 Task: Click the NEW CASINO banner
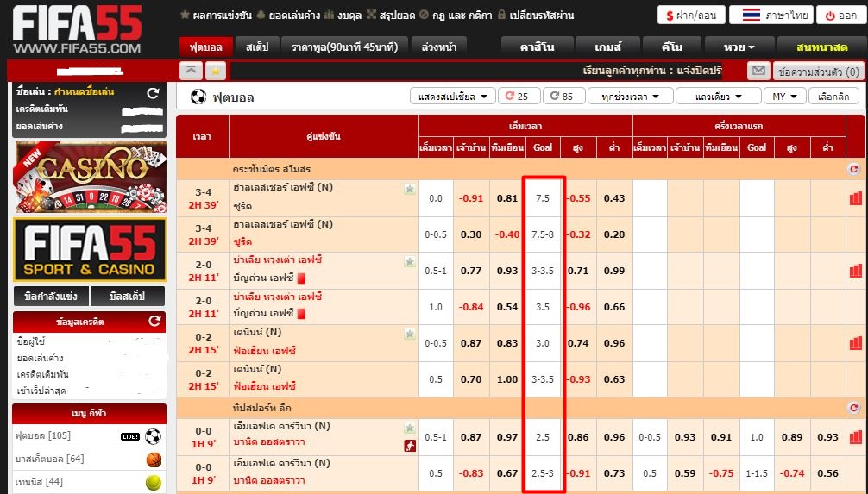tap(90, 177)
